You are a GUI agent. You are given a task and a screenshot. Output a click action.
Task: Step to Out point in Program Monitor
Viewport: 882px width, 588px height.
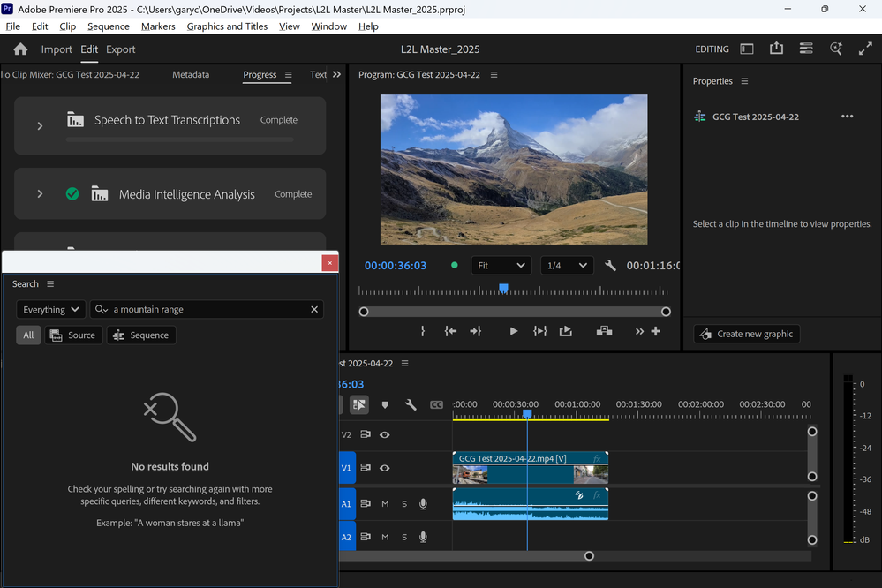[x=476, y=331]
